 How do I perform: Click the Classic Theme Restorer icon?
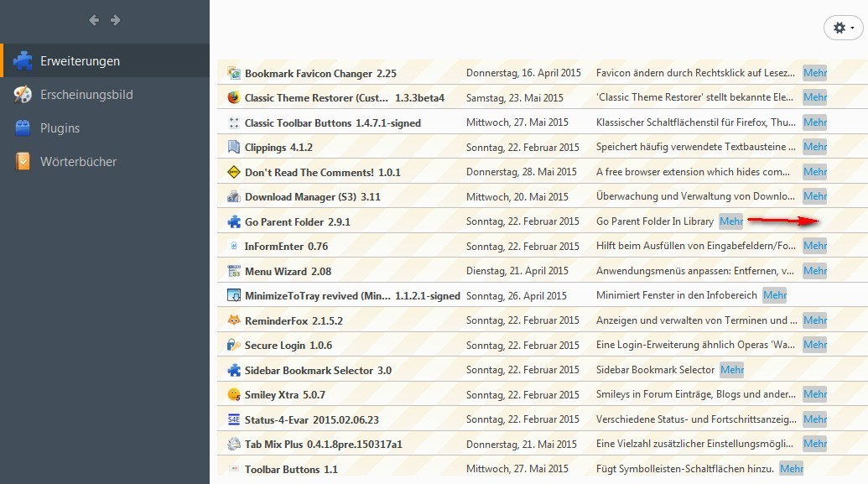(x=234, y=98)
